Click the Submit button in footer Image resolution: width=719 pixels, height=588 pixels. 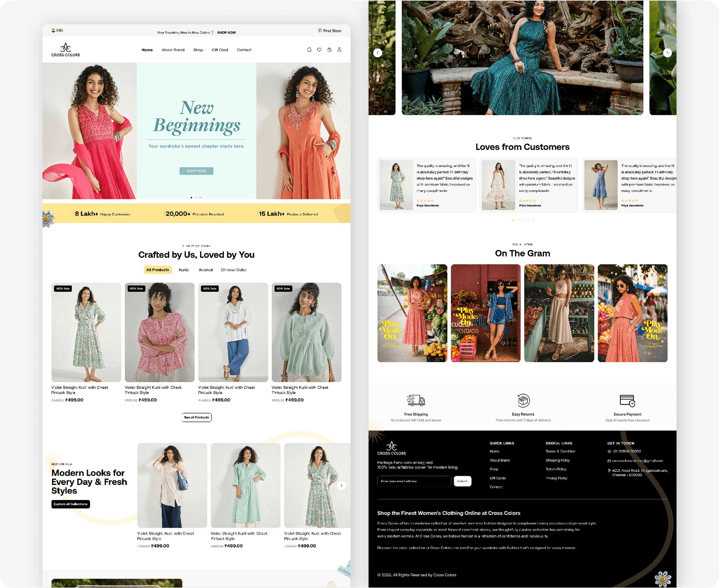coord(463,481)
